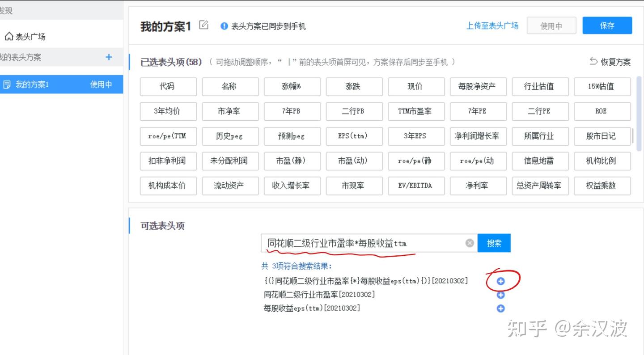The width and height of the screenshot is (644, 355).
Task: Clear the search box using the x icon
Action: pyautogui.click(x=469, y=243)
